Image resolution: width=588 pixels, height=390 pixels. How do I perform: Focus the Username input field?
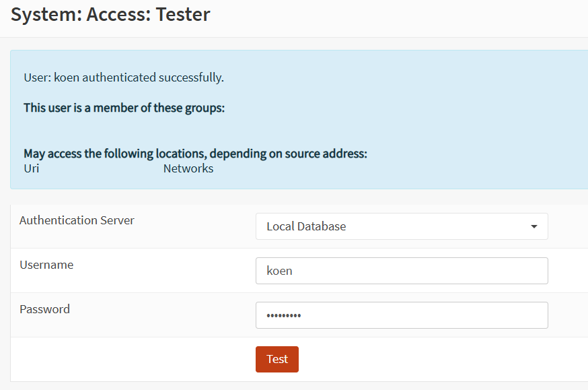pyautogui.click(x=401, y=271)
